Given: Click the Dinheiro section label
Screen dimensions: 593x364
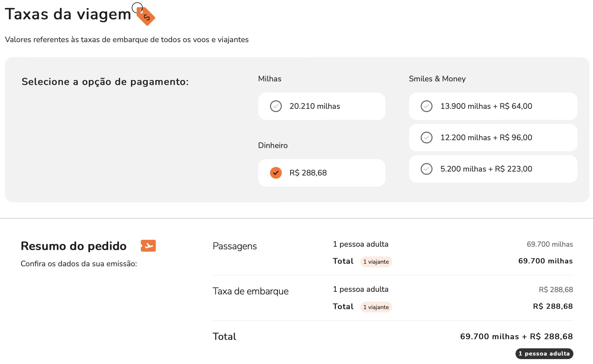Looking at the screenshot, I should pyautogui.click(x=273, y=145).
